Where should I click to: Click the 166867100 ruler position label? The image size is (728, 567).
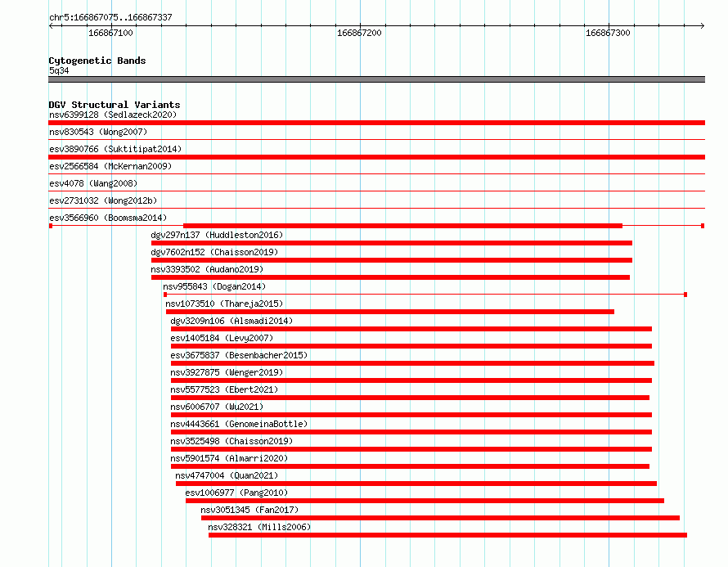click(x=110, y=33)
